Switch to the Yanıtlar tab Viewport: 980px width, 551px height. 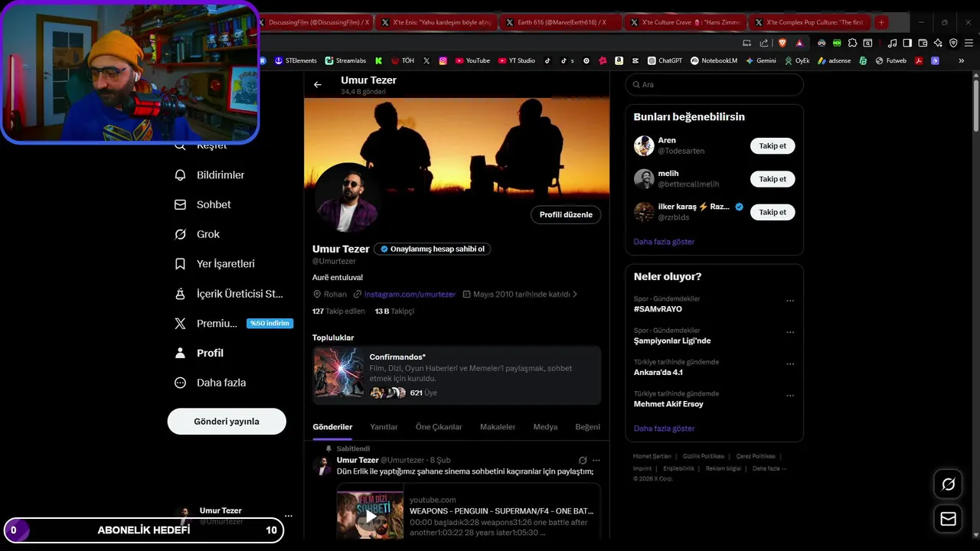[384, 427]
